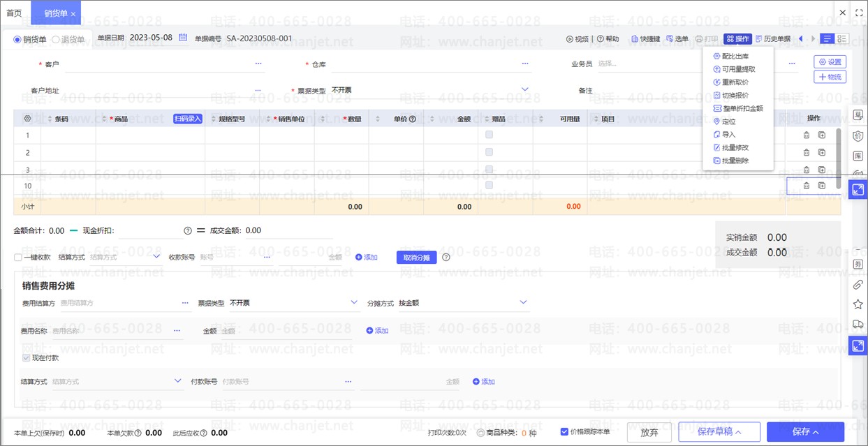Screen dimensions: 868x446
Task: Select the 退货单 radio button
Action: (56, 40)
